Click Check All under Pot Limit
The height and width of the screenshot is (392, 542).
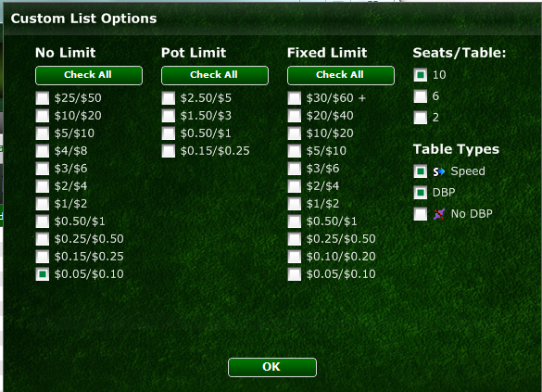point(215,75)
